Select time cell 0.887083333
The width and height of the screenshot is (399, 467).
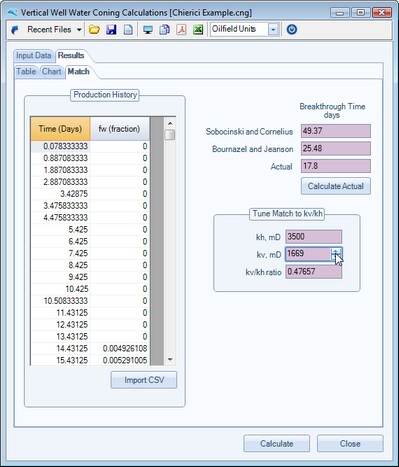click(x=60, y=158)
